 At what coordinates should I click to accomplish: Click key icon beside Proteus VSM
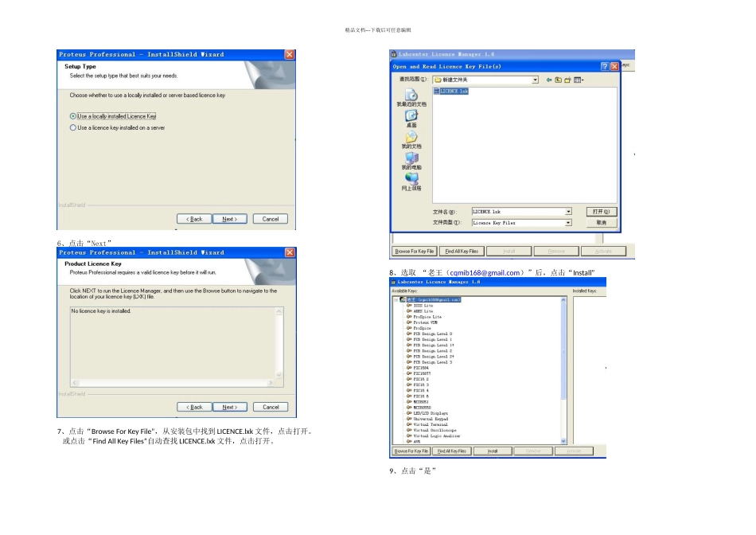coord(409,322)
